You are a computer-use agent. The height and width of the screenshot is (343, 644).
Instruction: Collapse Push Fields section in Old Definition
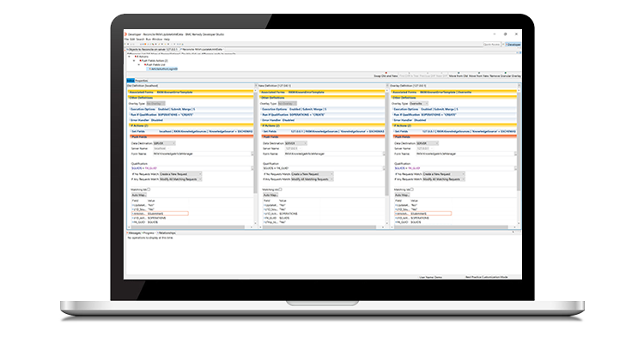[191, 137]
